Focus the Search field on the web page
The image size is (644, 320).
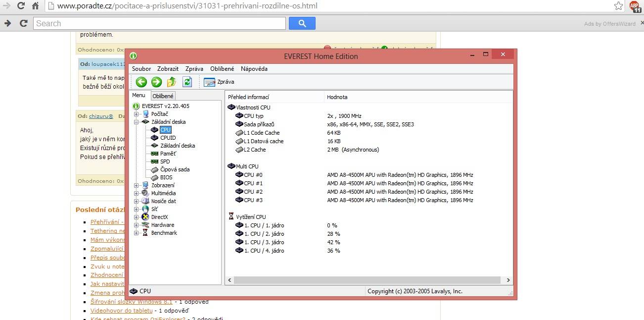pyautogui.click(x=160, y=23)
